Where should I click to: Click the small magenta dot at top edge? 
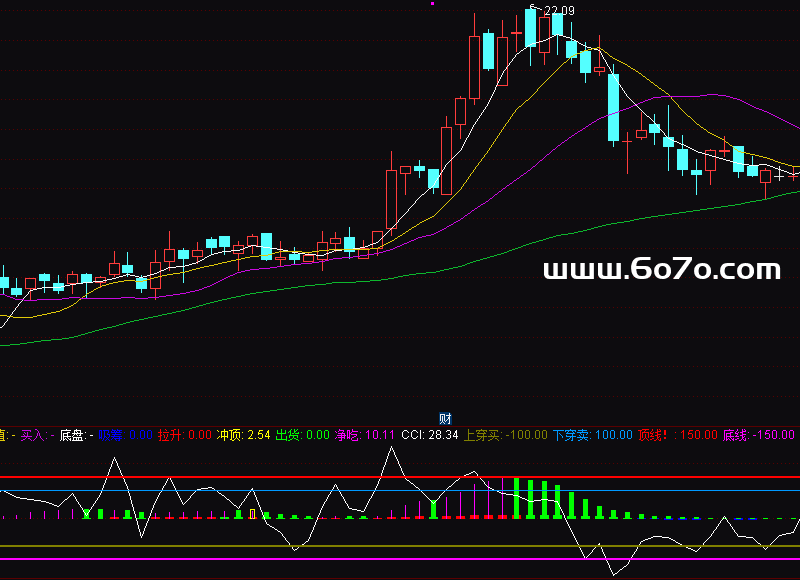(x=432, y=3)
